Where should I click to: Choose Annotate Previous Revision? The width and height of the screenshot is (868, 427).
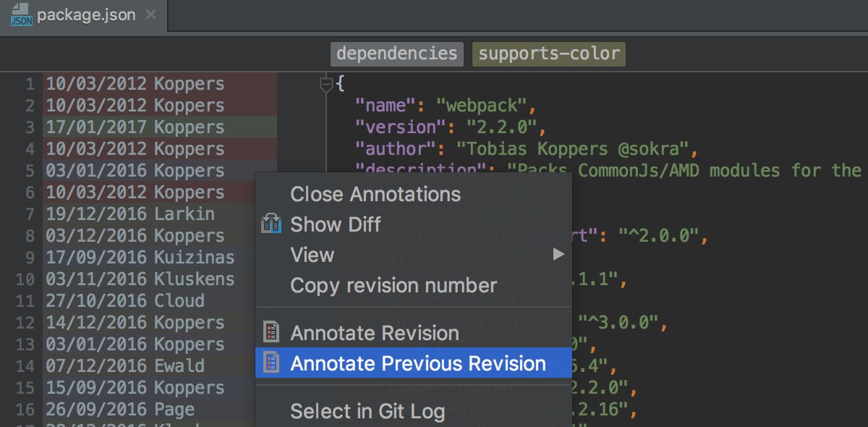(413, 363)
